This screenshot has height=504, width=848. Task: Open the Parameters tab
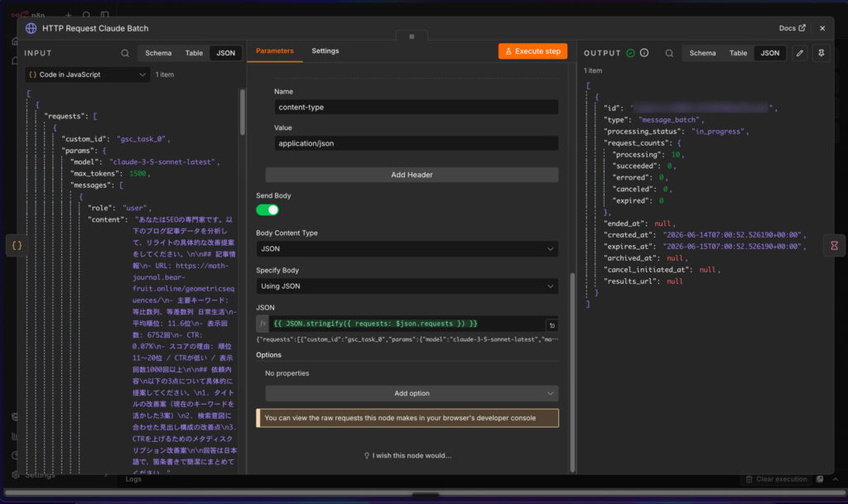point(275,50)
